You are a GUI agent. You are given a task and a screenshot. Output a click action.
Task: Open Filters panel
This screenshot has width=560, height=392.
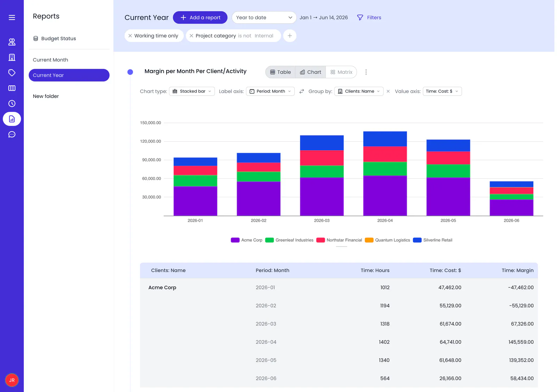point(369,17)
